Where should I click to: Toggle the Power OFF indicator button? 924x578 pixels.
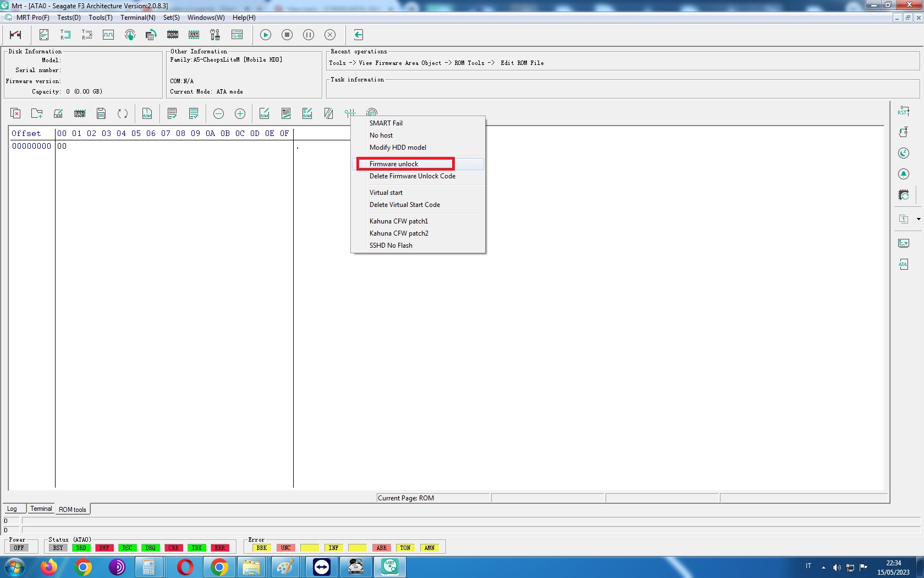(19, 548)
